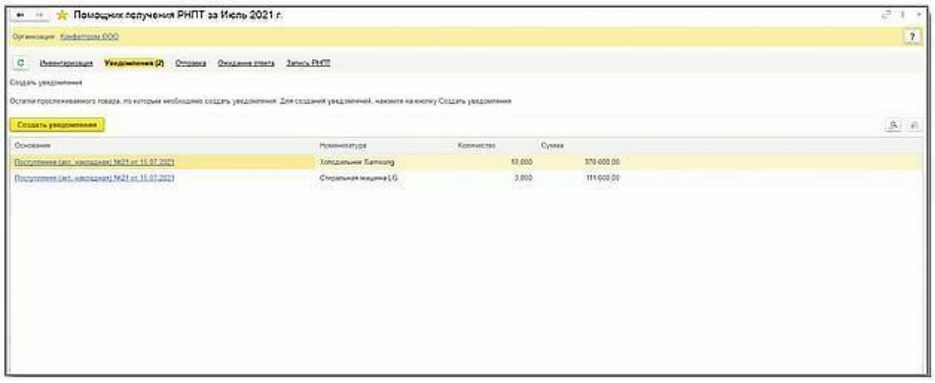935x383 pixels.
Task: Open help with the question mark button
Action: point(912,37)
